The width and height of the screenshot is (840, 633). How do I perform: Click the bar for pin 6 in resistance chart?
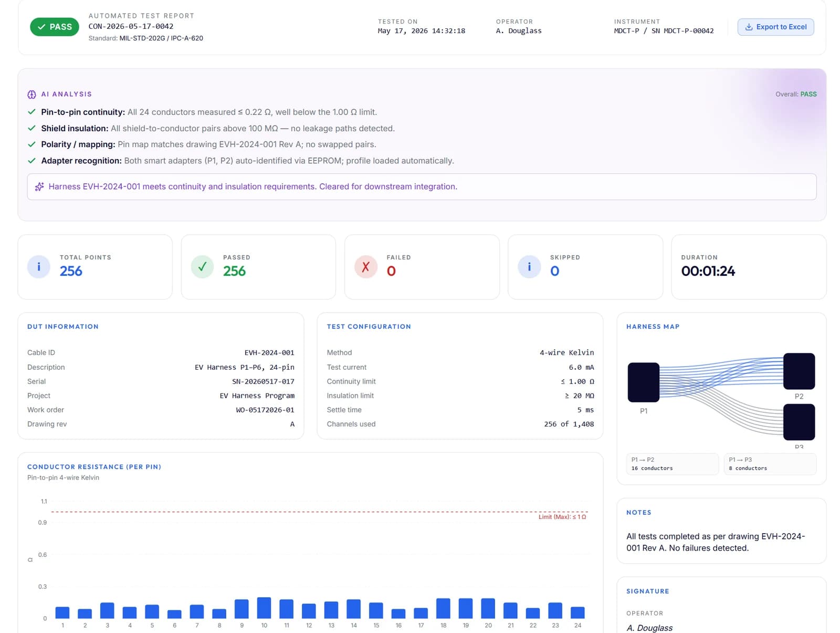pos(174,614)
